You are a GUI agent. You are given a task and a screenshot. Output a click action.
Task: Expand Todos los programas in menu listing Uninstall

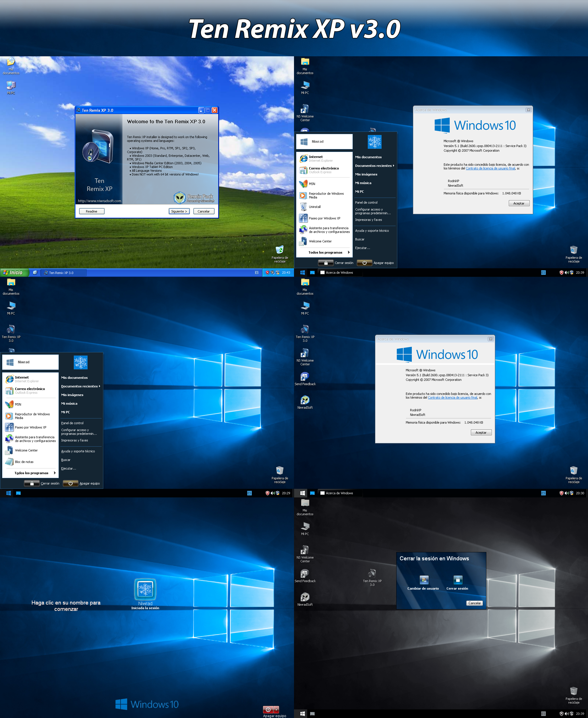pyautogui.click(x=328, y=252)
